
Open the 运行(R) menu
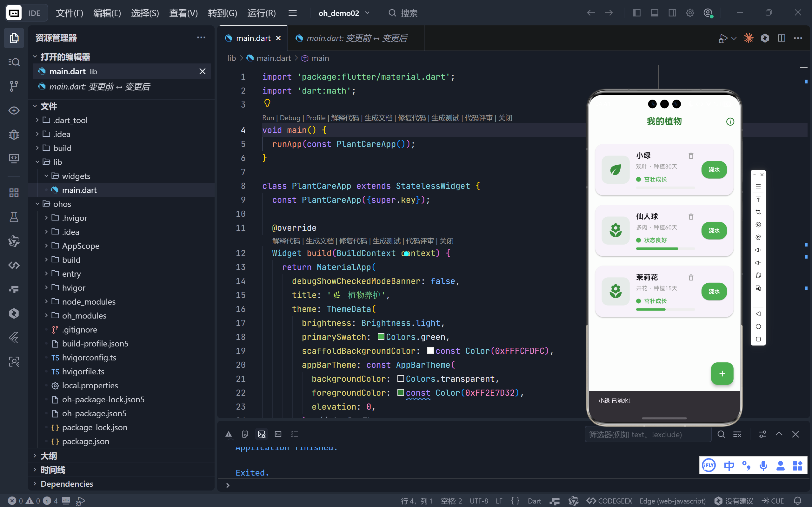point(261,13)
